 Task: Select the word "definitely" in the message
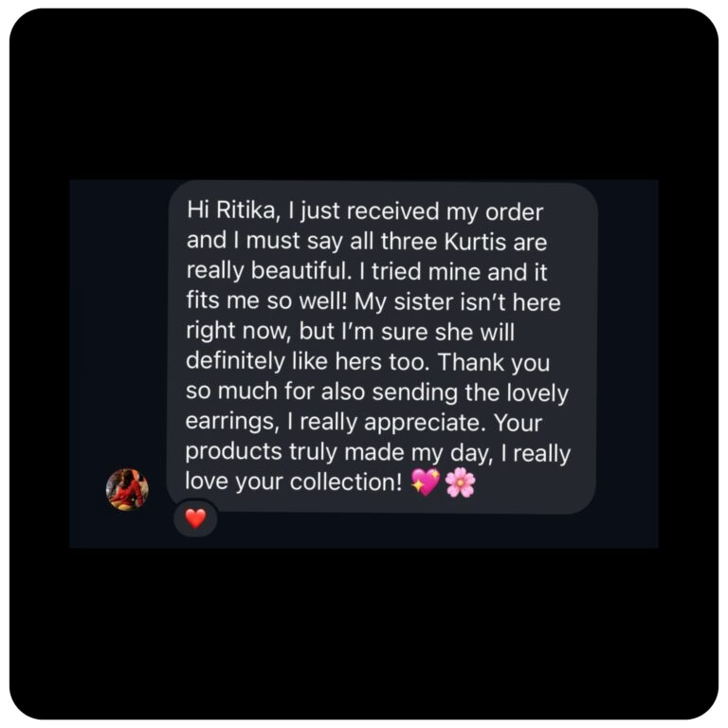235,362
